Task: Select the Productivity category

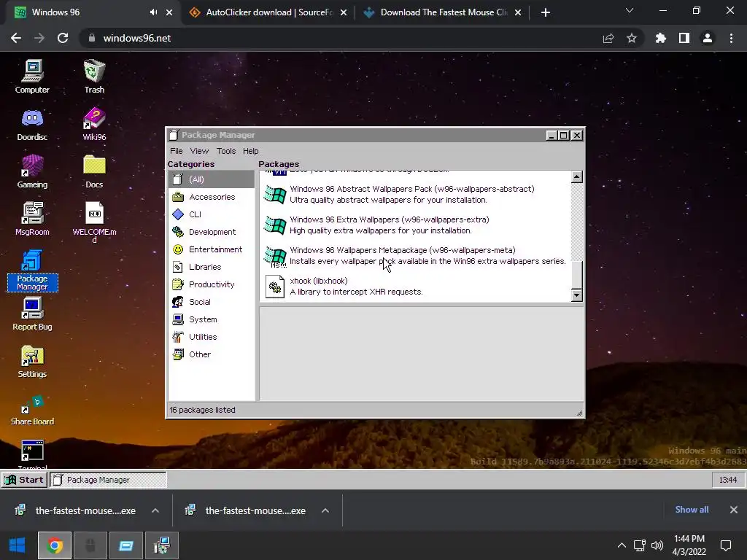Action: 212,284
